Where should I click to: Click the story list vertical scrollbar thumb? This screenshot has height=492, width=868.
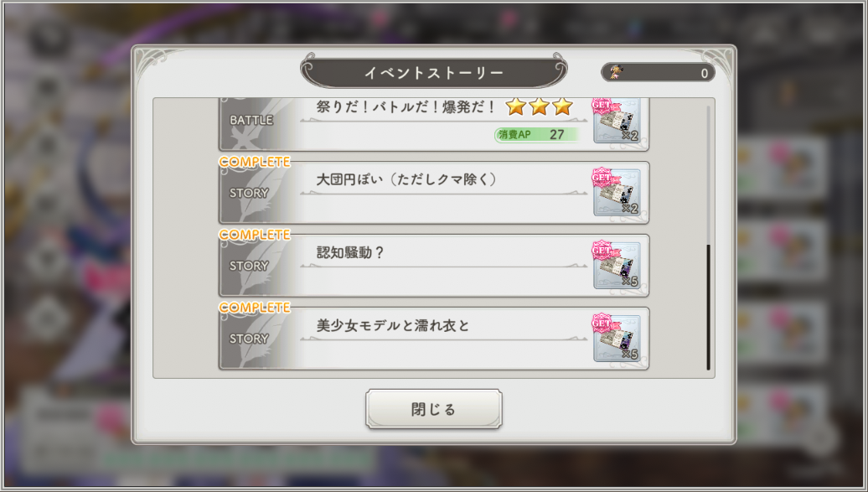click(x=708, y=307)
